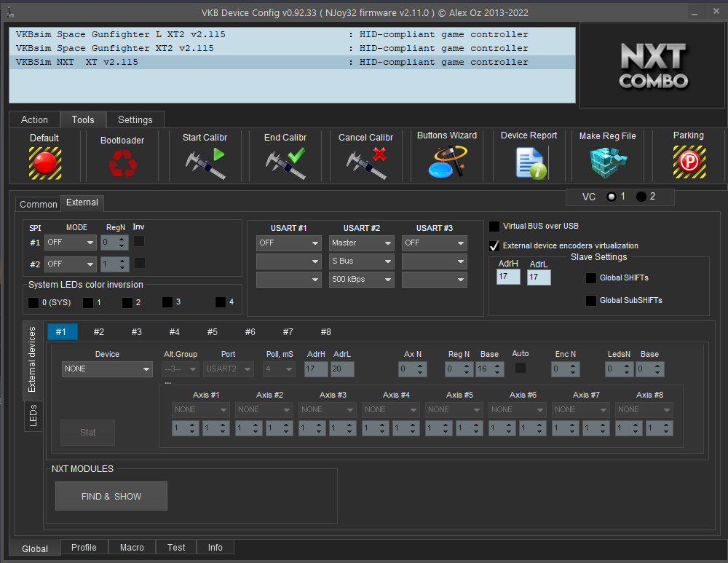Switch to the Settings tab
The image size is (728, 563).
click(135, 120)
